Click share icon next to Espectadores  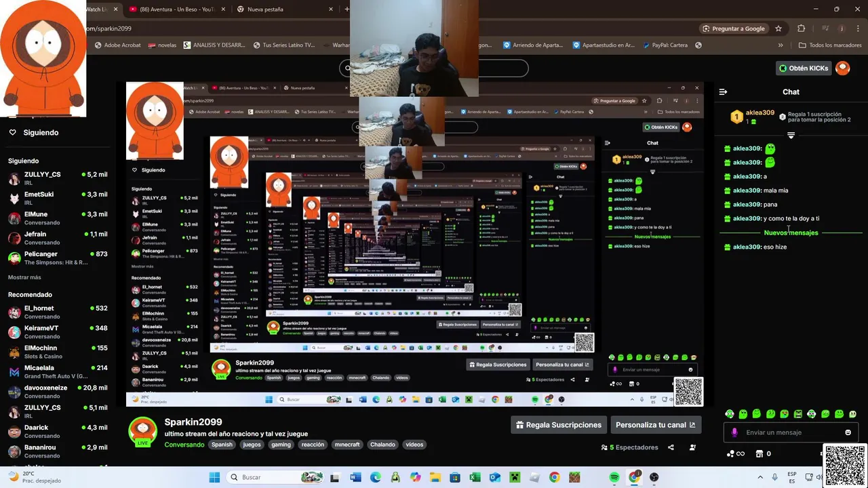point(671,447)
